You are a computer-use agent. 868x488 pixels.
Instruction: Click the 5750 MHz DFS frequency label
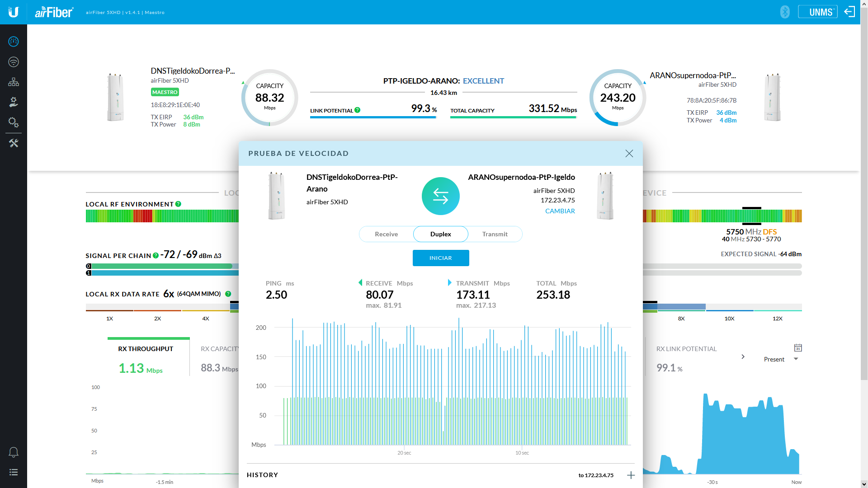751,232
